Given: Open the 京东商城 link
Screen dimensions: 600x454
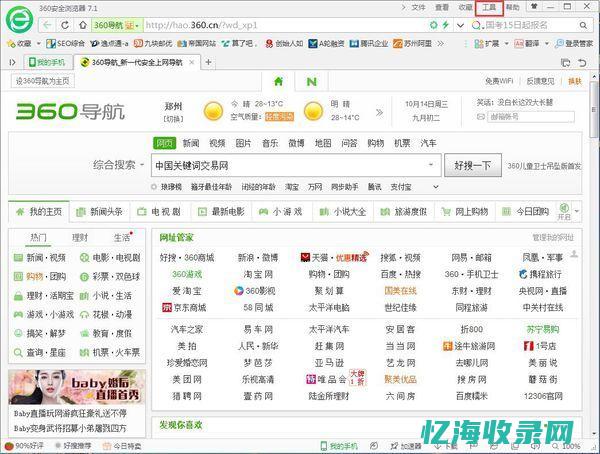Looking at the screenshot, I should click(x=184, y=307).
